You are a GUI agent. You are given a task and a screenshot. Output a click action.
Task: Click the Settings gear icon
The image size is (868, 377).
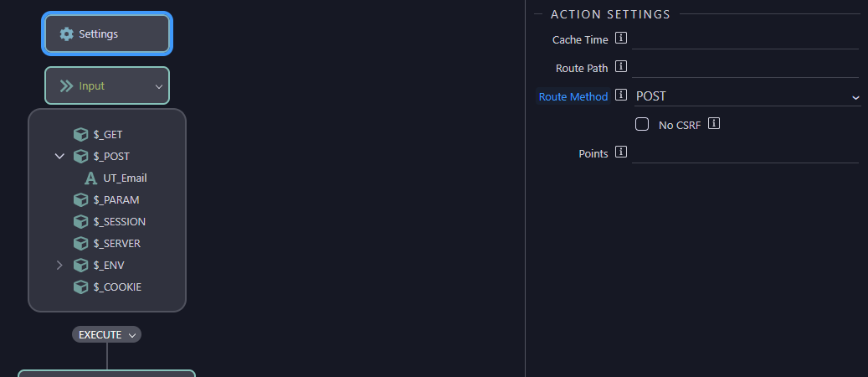(x=66, y=34)
